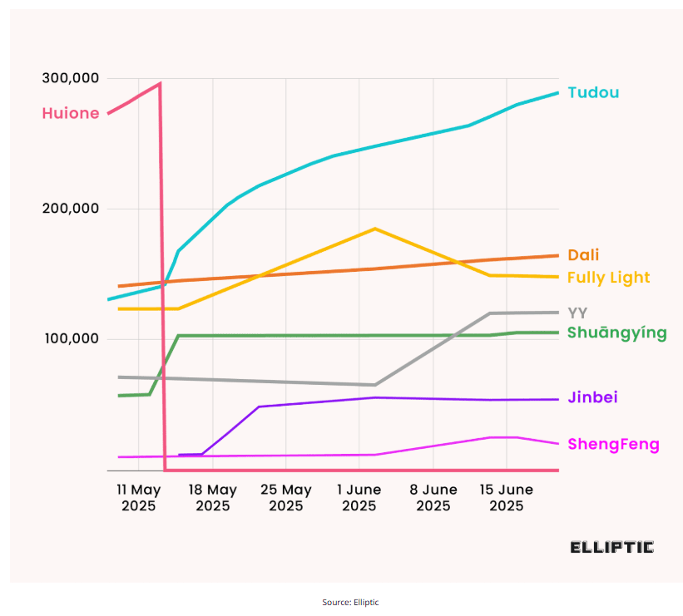Screen dimensions: 683x616
Task: Select the Huione series label
Action: (71, 114)
